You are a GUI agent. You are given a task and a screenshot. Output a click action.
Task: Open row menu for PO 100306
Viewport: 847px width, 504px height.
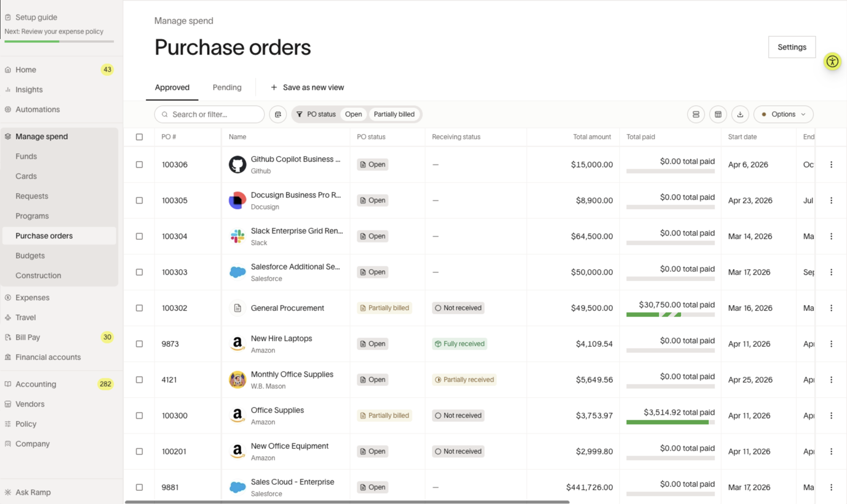(x=831, y=165)
